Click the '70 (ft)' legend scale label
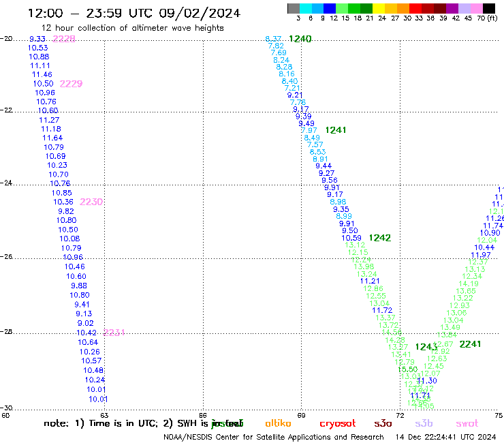The width and height of the screenshot is (504, 443). click(x=487, y=18)
